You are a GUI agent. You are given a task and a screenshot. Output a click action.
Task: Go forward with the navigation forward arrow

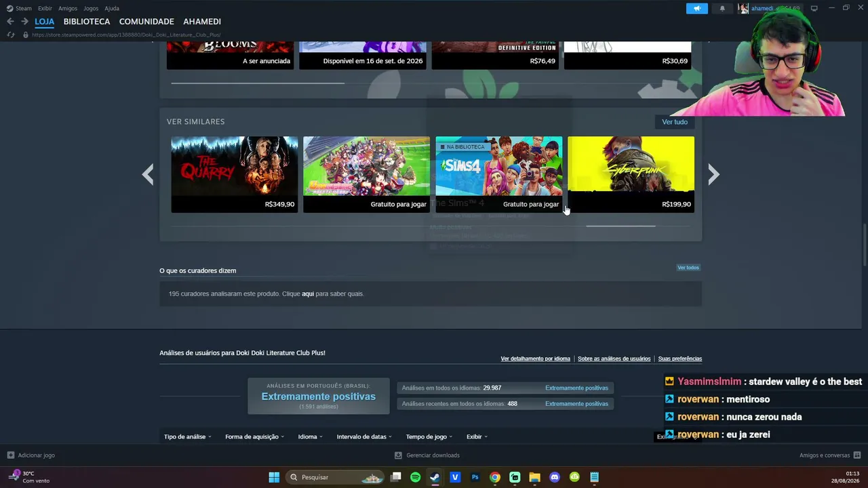tap(24, 22)
